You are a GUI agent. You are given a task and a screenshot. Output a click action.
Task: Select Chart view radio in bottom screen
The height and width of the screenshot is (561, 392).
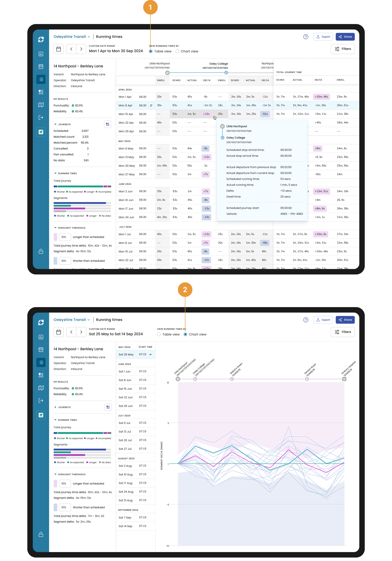click(x=185, y=334)
